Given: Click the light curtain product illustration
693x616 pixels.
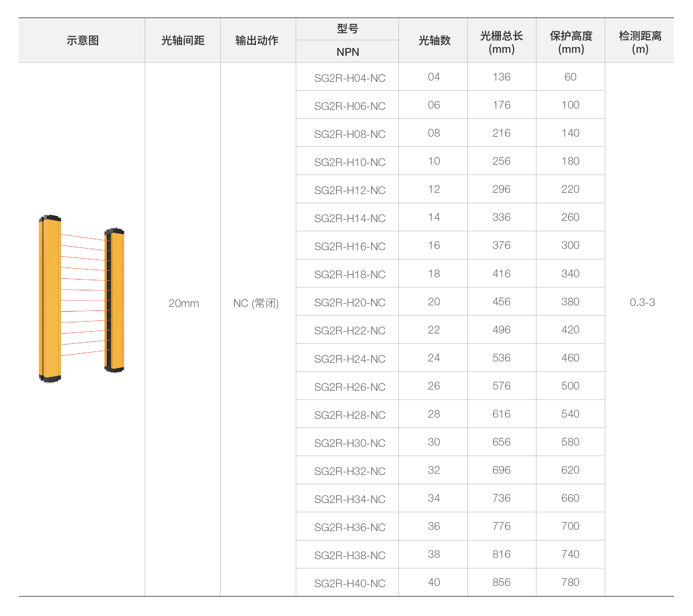Looking at the screenshot, I should point(81,299).
